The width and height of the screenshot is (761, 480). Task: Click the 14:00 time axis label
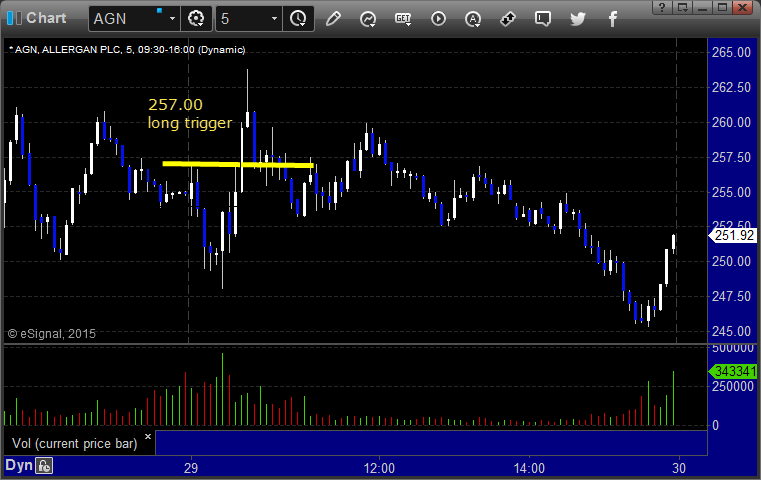tap(529, 468)
